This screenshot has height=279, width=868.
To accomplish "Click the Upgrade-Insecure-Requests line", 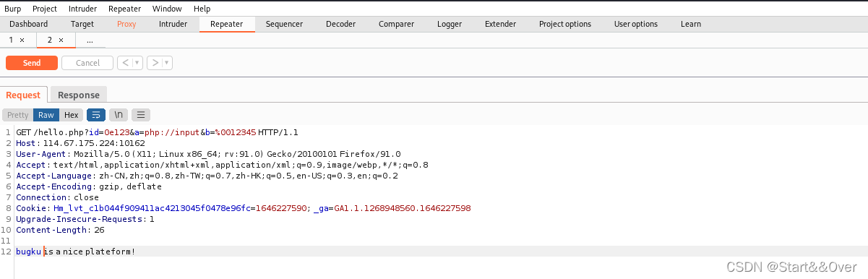I will tap(85, 219).
